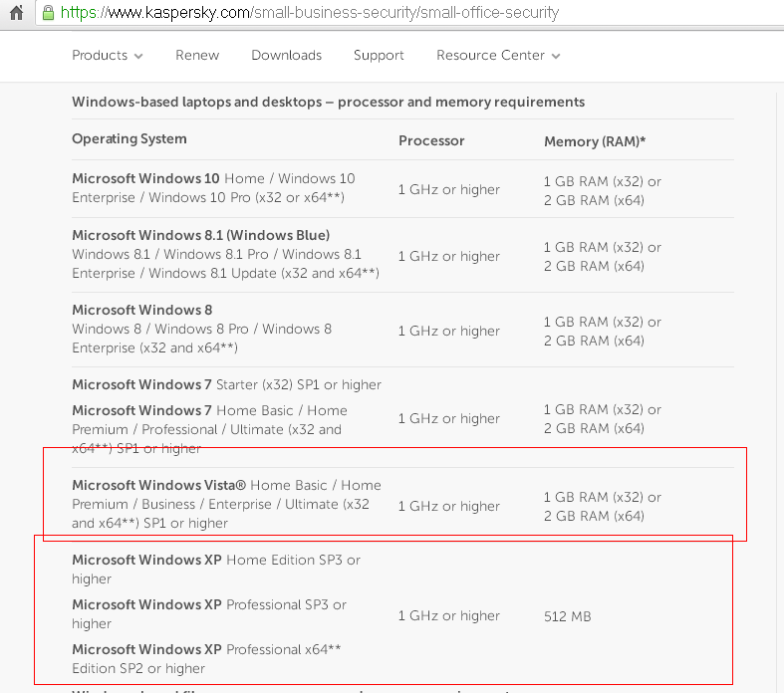Click 'Microsoft Windows XP Professional x64' entry
Image resolution: width=784 pixels, height=693 pixels.
point(206,658)
